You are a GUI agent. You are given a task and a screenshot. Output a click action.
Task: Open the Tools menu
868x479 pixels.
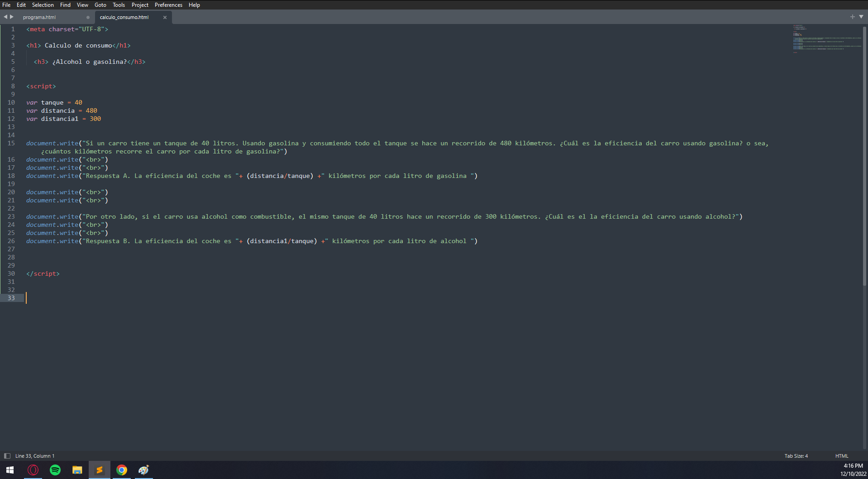pyautogui.click(x=119, y=5)
